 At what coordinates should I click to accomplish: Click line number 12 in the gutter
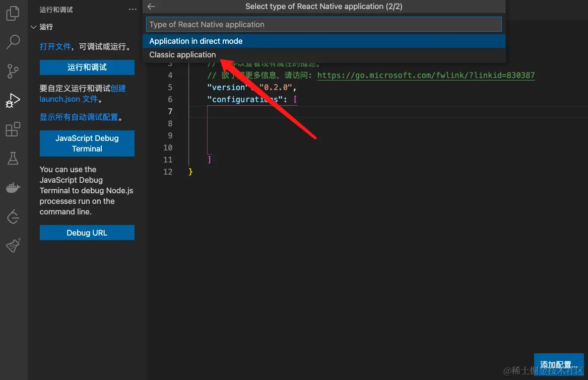168,172
